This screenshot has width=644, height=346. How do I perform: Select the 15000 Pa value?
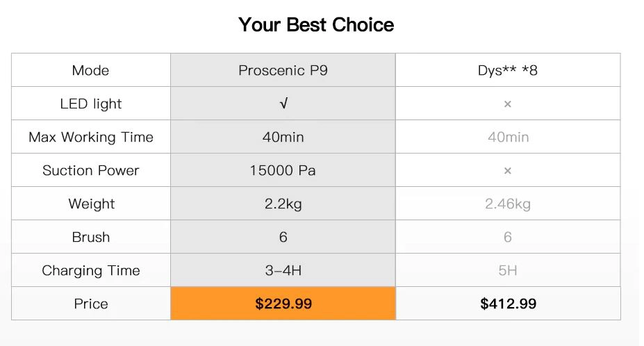283,170
